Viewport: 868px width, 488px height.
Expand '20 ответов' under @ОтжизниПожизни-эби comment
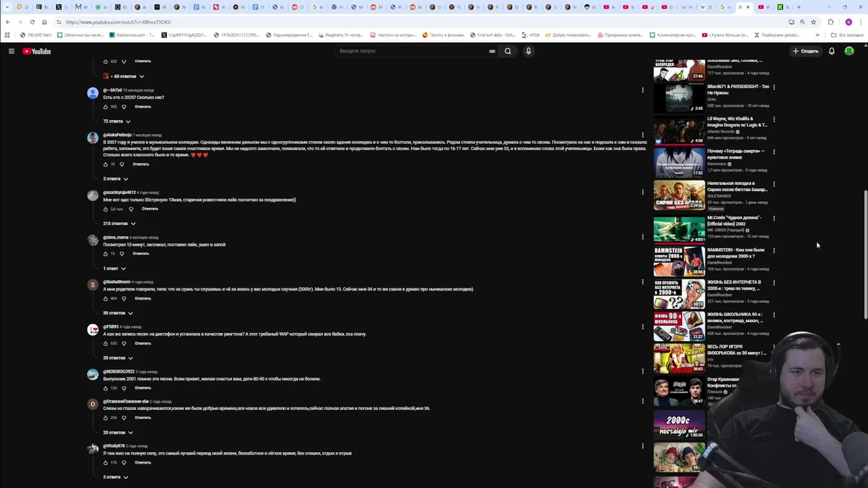pyautogui.click(x=118, y=432)
